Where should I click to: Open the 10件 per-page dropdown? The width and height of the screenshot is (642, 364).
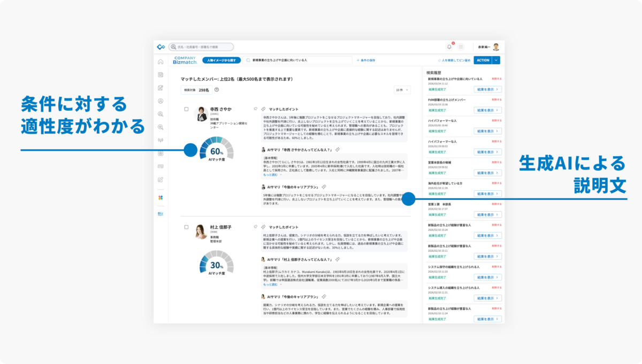coord(402,90)
